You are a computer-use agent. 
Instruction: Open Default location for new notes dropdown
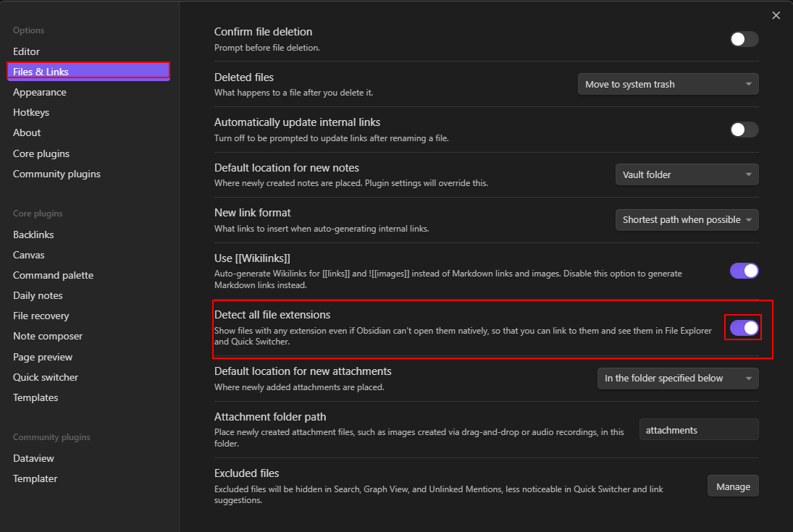687,174
